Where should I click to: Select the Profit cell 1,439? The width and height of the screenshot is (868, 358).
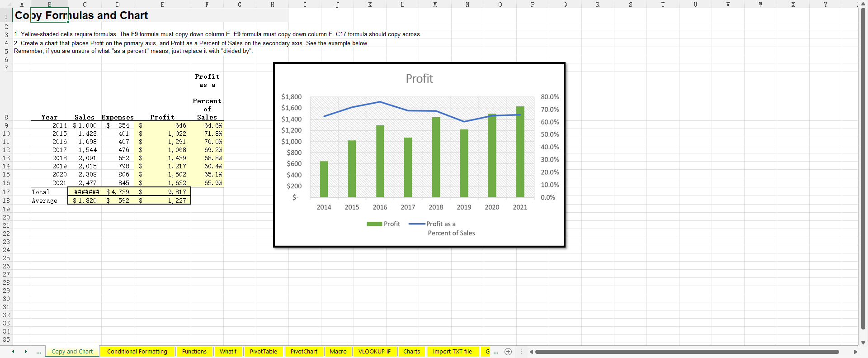click(163, 158)
